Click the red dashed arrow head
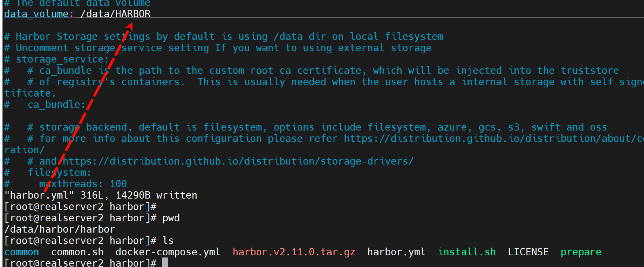The width and height of the screenshot is (644, 267). point(130,26)
